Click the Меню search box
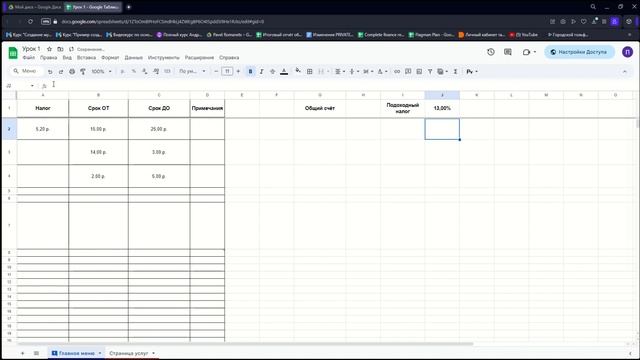This screenshot has width=640, height=360. point(27,71)
